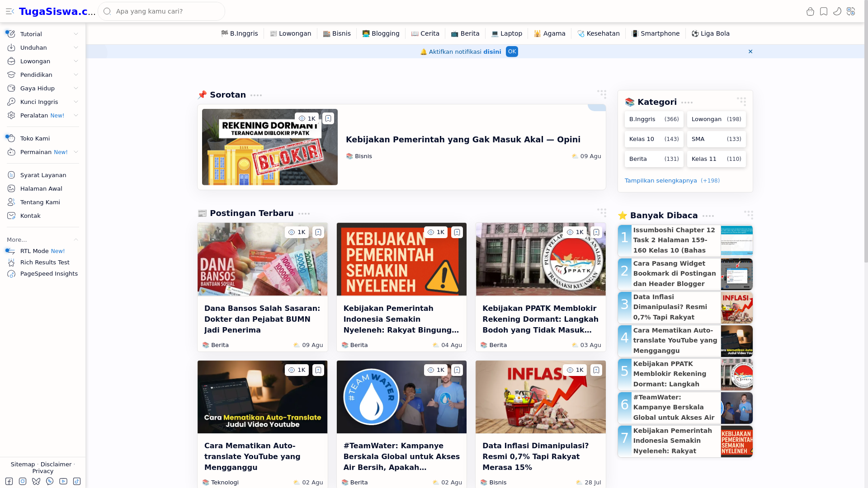Click the Banyak Dibaca grid dots icon
The width and height of the screenshot is (868, 488).
[x=749, y=215]
